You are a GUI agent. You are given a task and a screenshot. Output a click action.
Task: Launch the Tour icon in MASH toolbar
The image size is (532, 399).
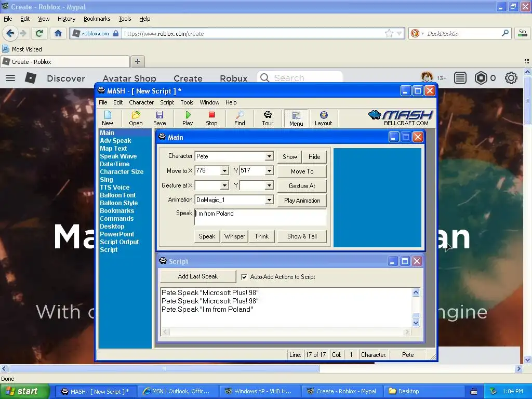pyautogui.click(x=268, y=118)
